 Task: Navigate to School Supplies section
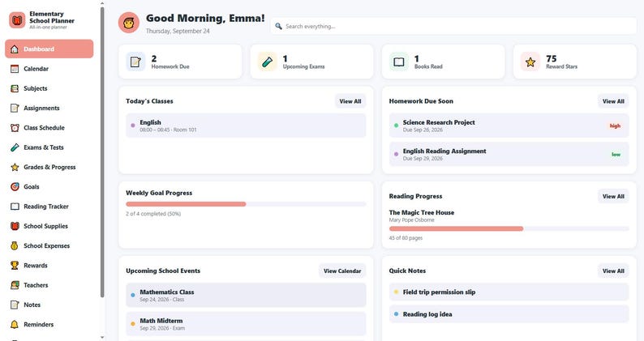tap(49, 226)
